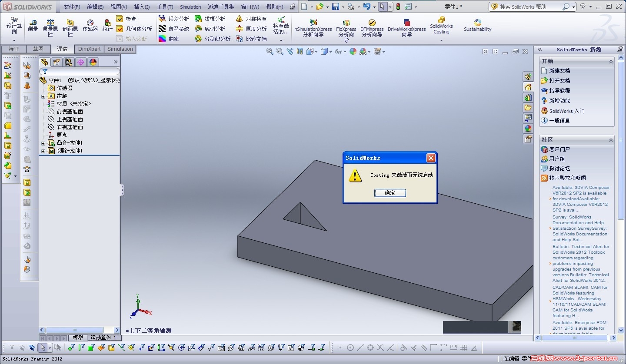Launch the FloXpress 分析向导
626x364 pixels.
point(346,30)
